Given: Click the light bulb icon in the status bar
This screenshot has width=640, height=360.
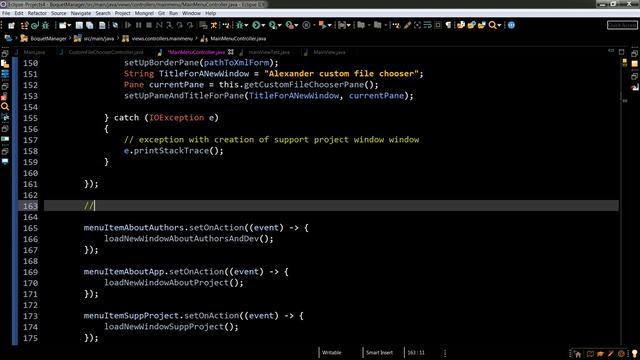Looking at the screenshot, I should 634,353.
